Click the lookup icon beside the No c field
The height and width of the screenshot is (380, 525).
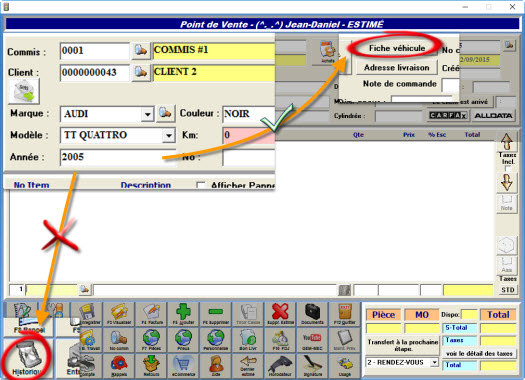509,45
